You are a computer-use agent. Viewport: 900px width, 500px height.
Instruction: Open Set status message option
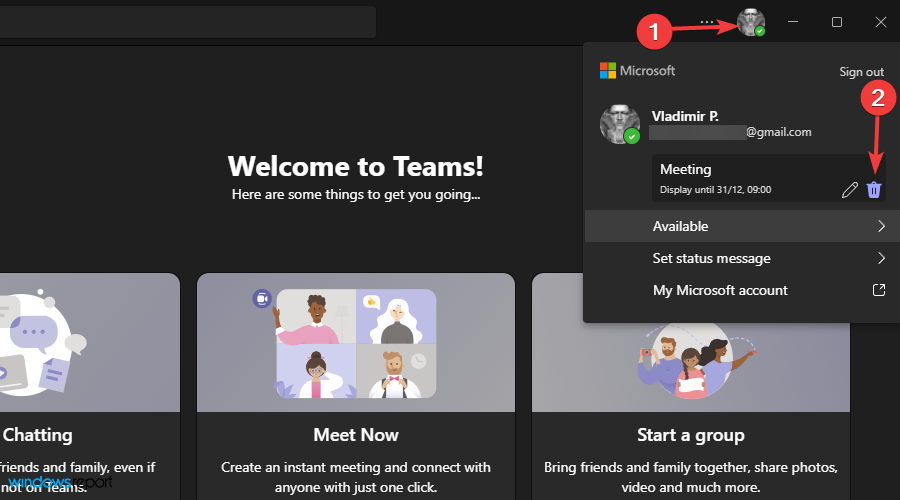[742, 258]
